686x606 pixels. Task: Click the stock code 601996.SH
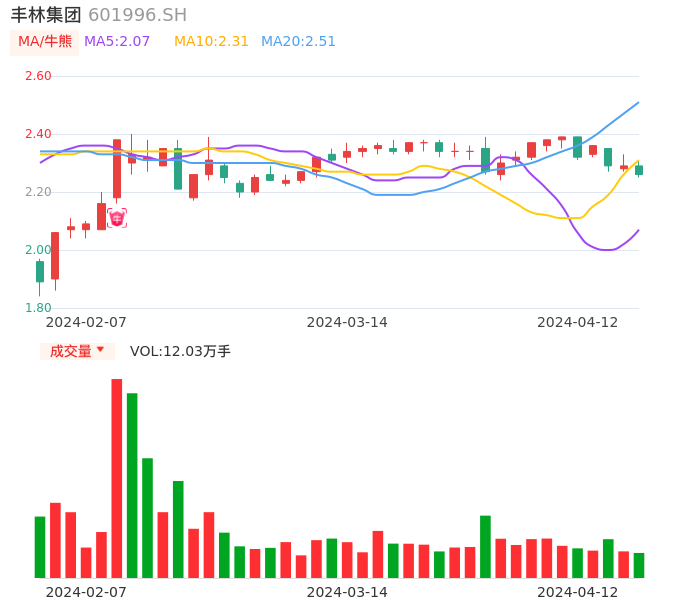[137, 15]
